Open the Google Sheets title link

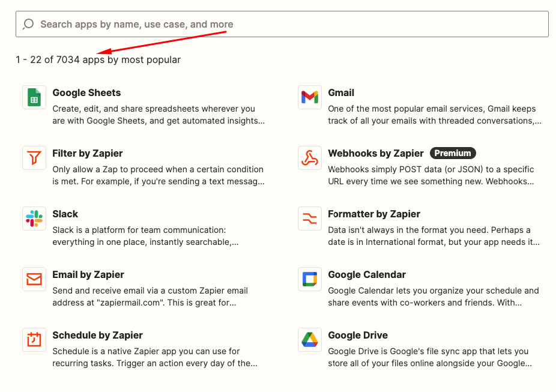pos(86,93)
